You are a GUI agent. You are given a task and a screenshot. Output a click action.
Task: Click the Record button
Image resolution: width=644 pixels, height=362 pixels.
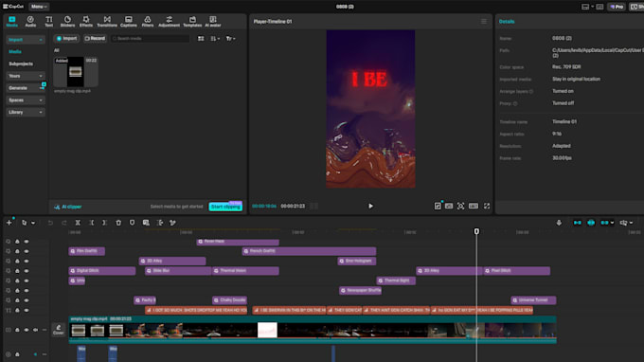95,39
